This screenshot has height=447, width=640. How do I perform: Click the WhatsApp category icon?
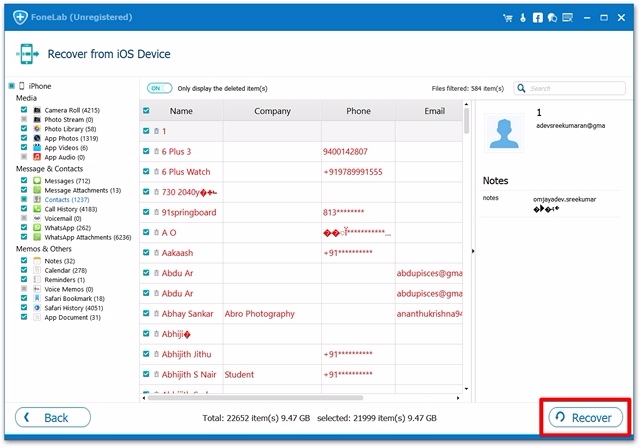pyautogui.click(x=37, y=227)
